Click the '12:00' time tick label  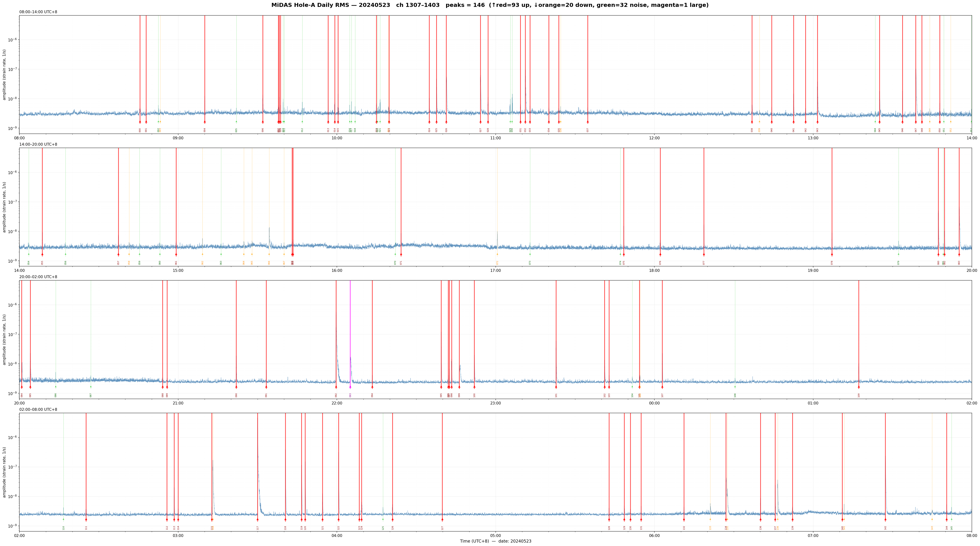[x=654, y=138]
